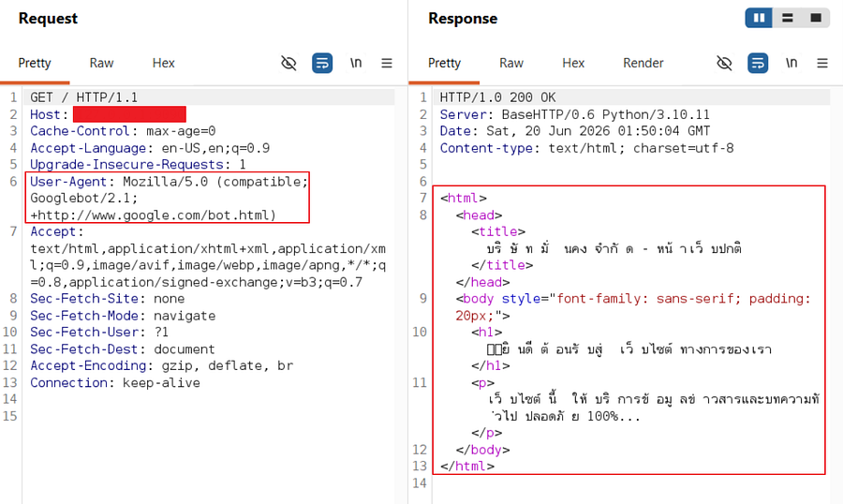Click the Accept-Encoding header line
The width and height of the screenshot is (843, 504).
click(x=161, y=365)
